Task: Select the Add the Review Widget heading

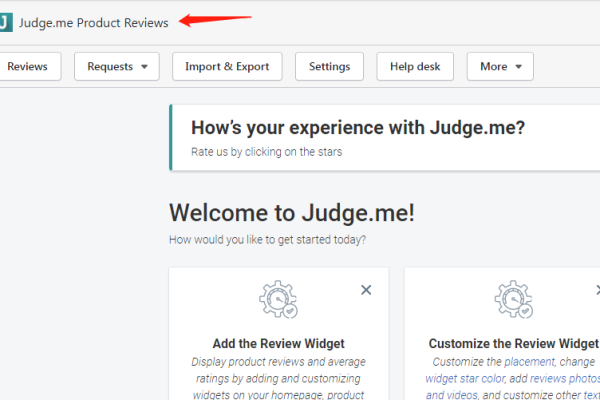Action: pos(279,344)
